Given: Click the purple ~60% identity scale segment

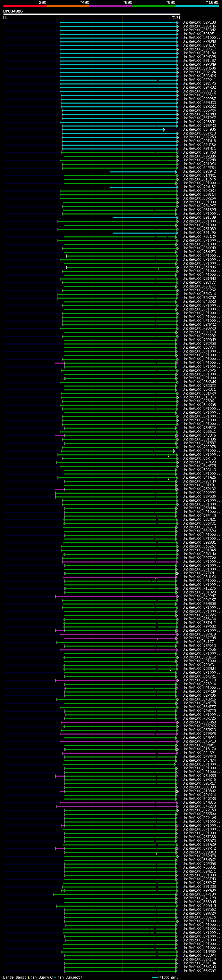Looking at the screenshot, I should (111, 6).
